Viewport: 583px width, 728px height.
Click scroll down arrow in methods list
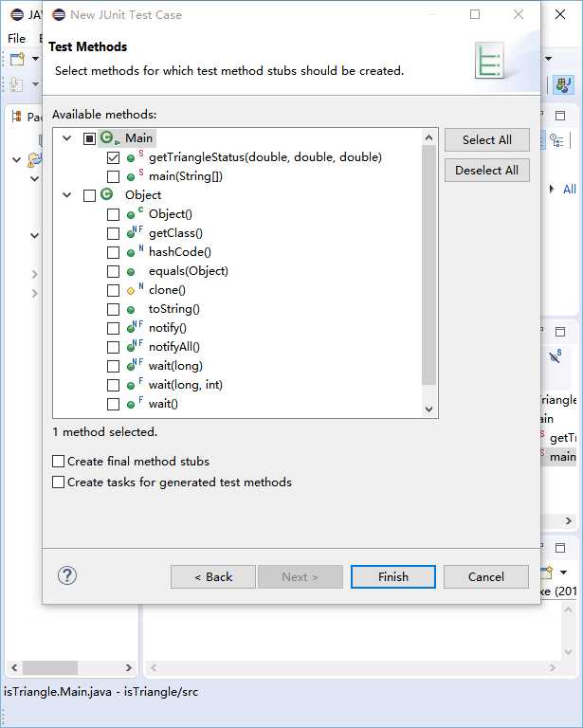tap(428, 409)
